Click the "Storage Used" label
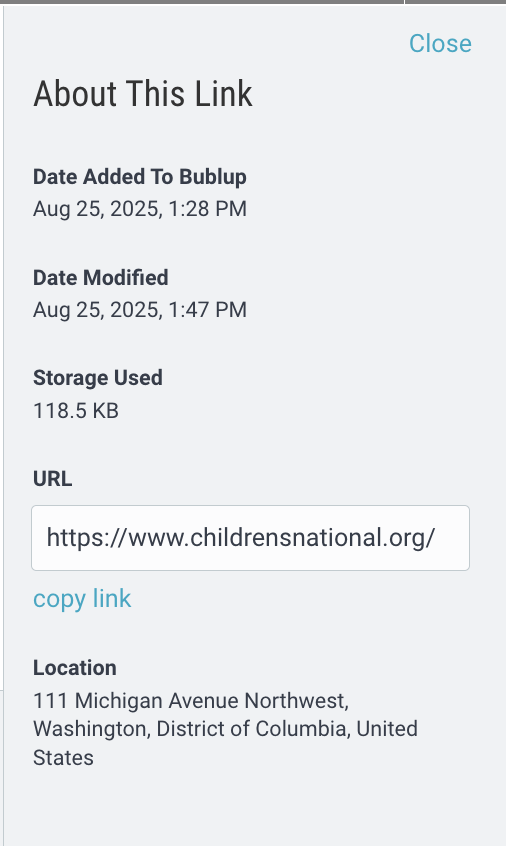The width and height of the screenshot is (506, 846). point(98,378)
